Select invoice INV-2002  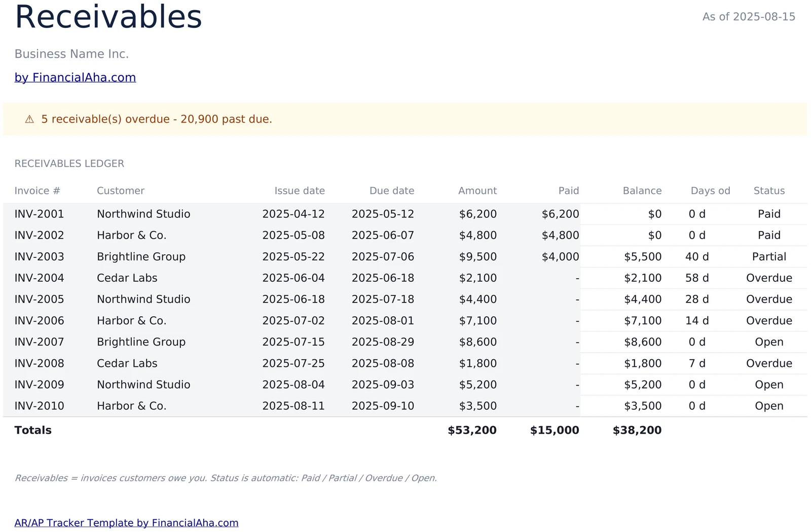click(40, 235)
